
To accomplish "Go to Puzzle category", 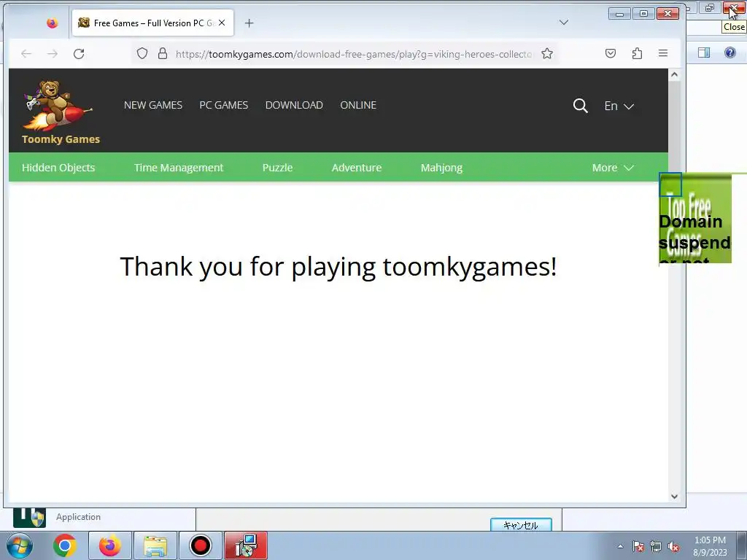I will pos(277,168).
